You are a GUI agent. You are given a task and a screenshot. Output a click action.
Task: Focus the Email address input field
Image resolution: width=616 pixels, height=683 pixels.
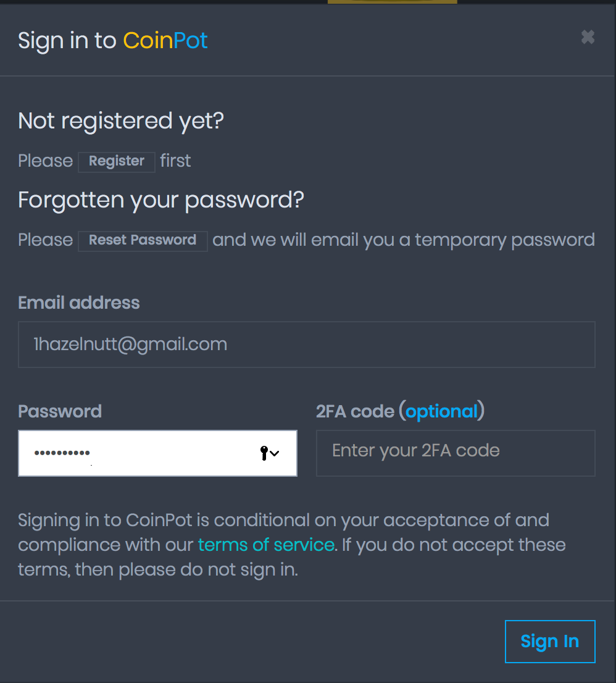click(307, 345)
